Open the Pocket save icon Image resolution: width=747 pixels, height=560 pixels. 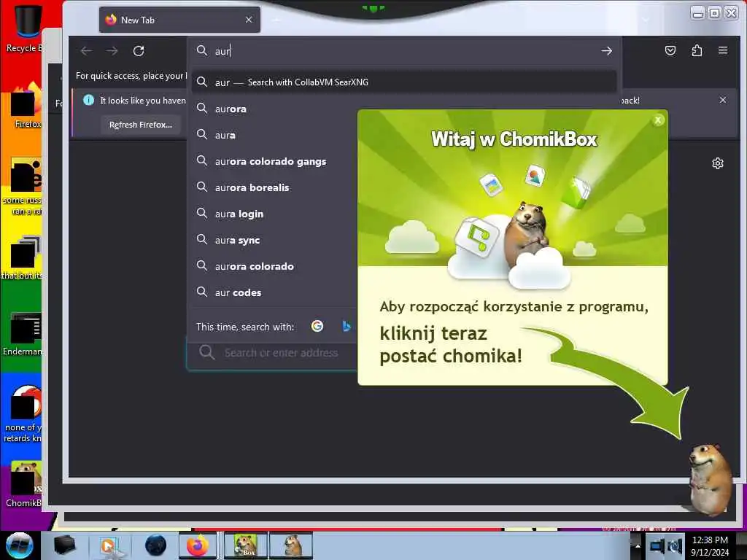[x=670, y=50]
